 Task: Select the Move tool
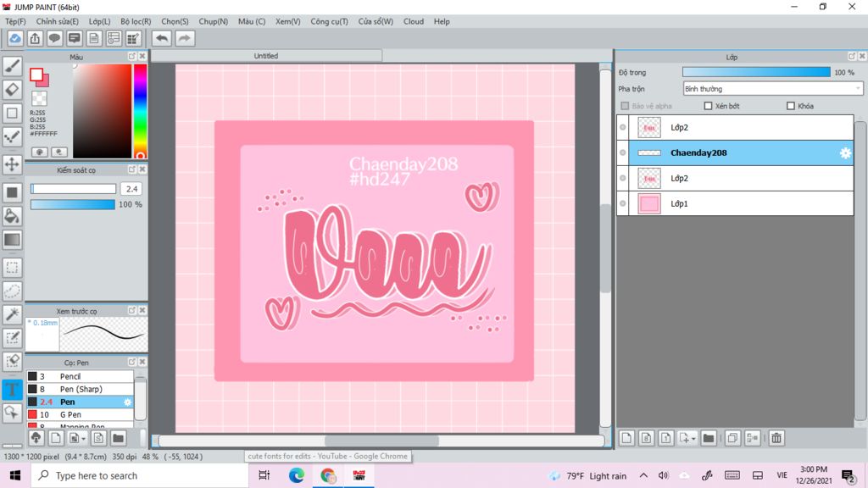(x=12, y=164)
